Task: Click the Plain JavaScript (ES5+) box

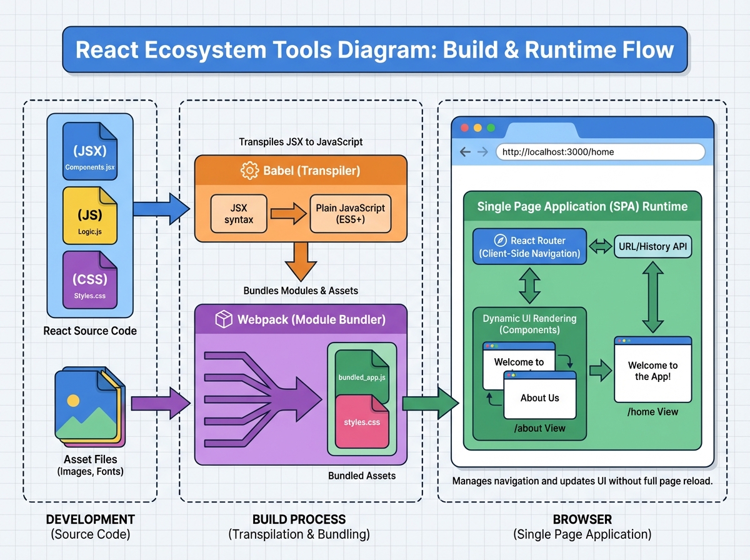Action: pyautogui.click(x=351, y=214)
